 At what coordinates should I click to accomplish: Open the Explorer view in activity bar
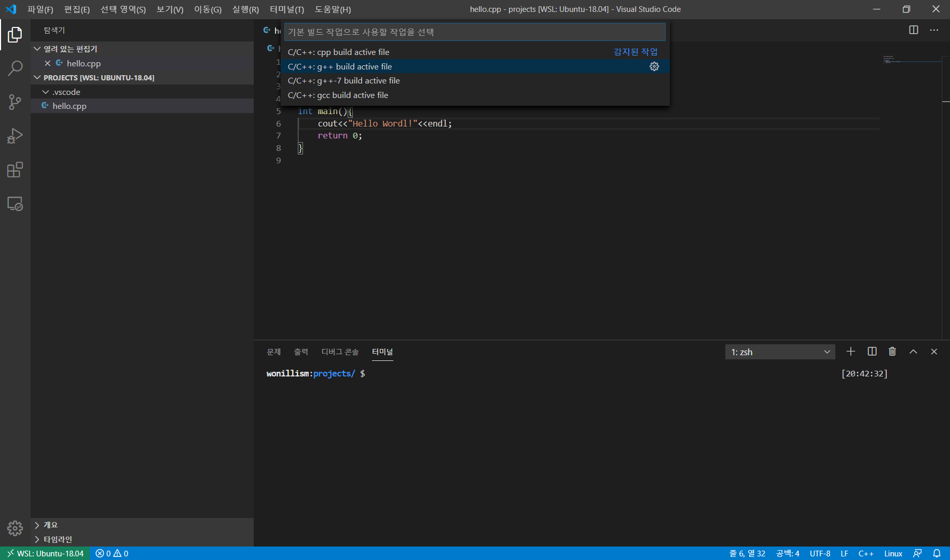(15, 35)
